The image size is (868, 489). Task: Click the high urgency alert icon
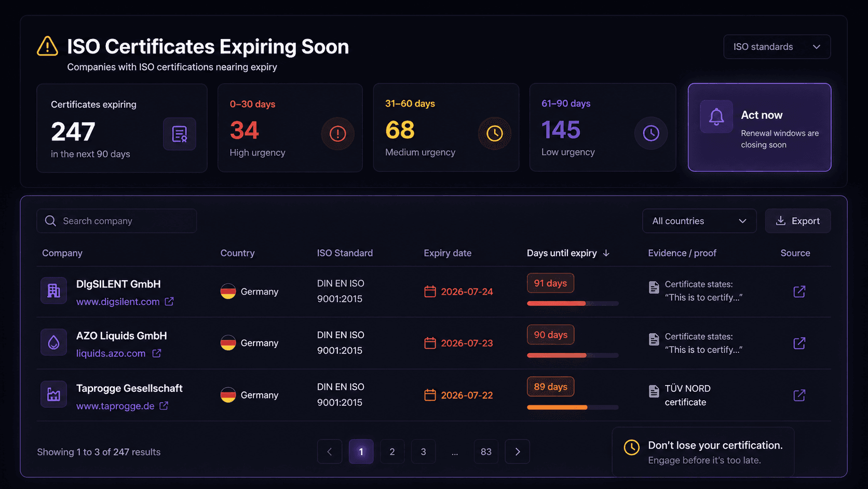coord(337,134)
